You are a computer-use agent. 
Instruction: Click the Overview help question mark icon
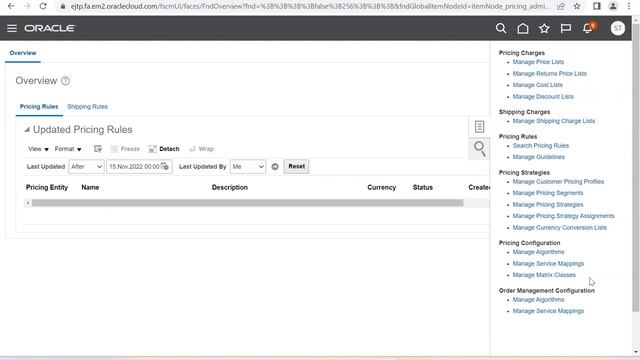pos(65,81)
